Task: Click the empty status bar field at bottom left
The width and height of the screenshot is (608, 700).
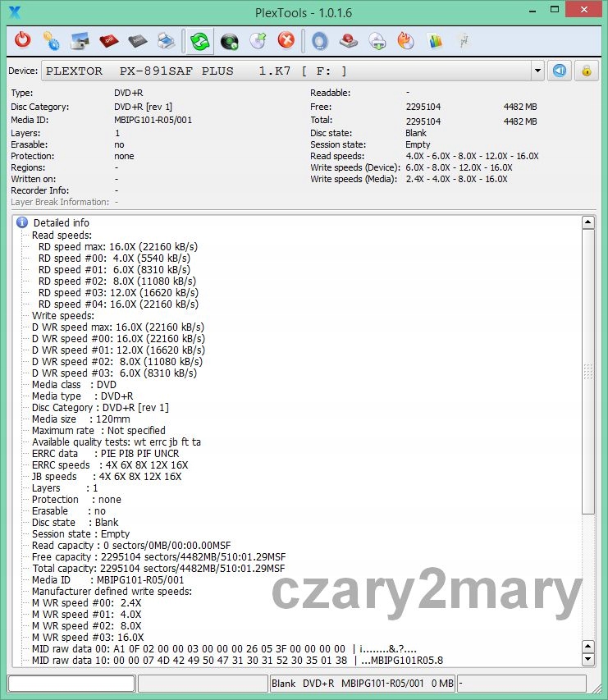Action: click(x=71, y=684)
